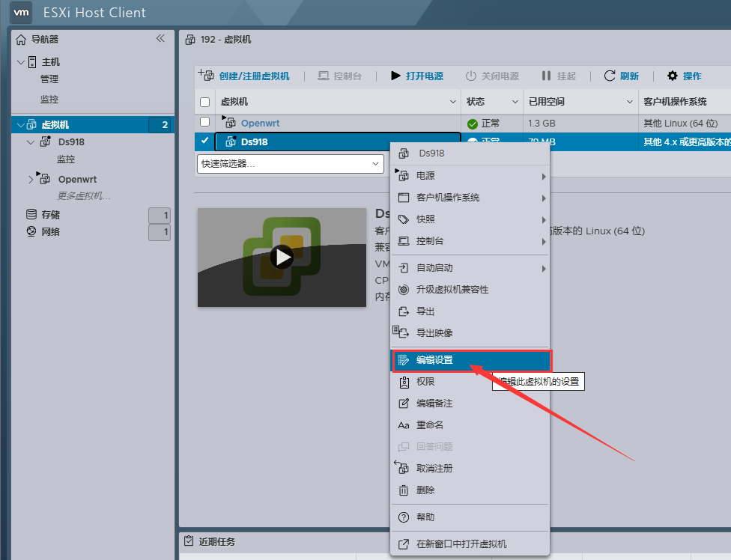Click the storage database icon

[x=31, y=214]
